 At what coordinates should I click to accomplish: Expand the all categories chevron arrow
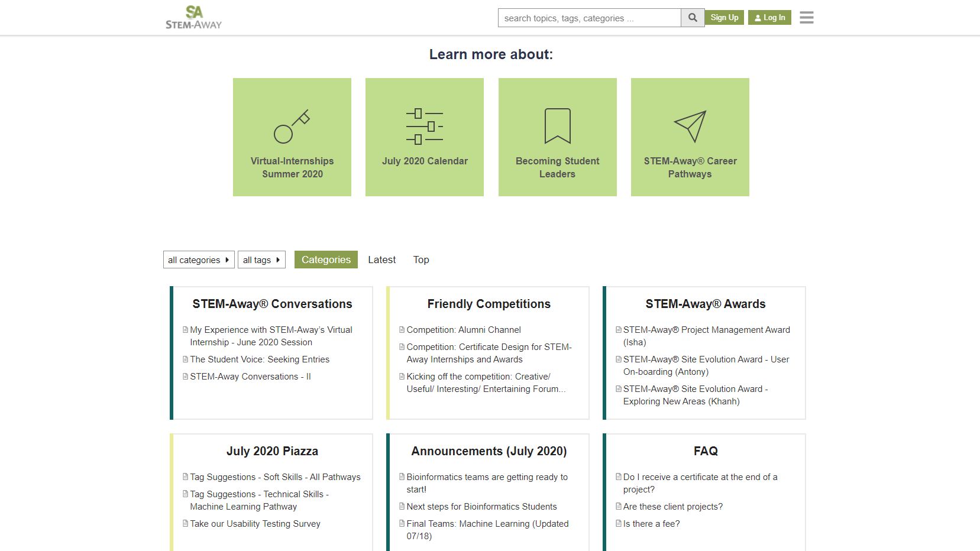click(x=227, y=260)
